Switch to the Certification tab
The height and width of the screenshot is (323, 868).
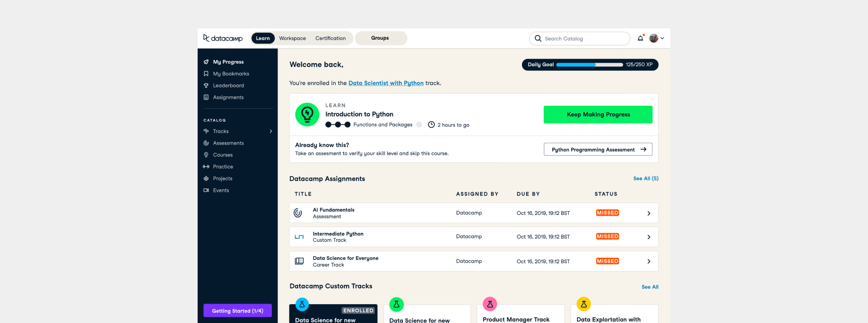point(330,38)
